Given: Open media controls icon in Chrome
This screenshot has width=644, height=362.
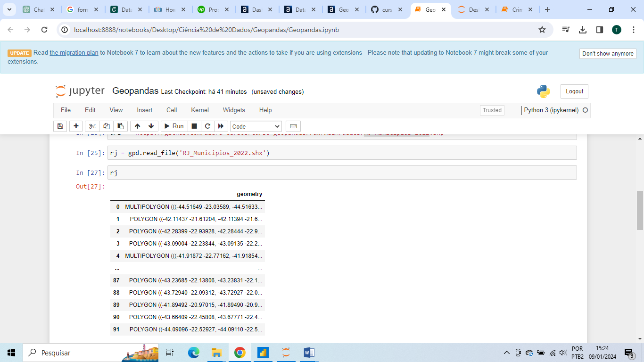Looking at the screenshot, I should tap(566, 30).
